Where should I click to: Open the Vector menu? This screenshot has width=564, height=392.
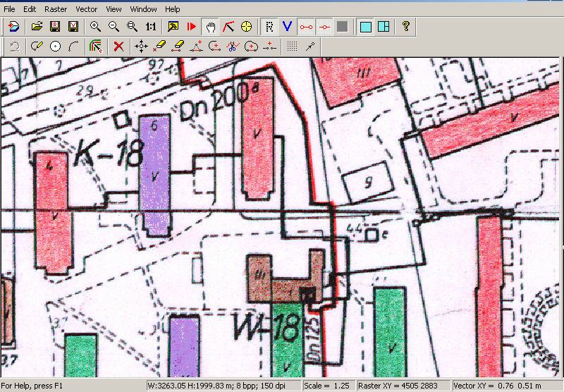(x=87, y=9)
